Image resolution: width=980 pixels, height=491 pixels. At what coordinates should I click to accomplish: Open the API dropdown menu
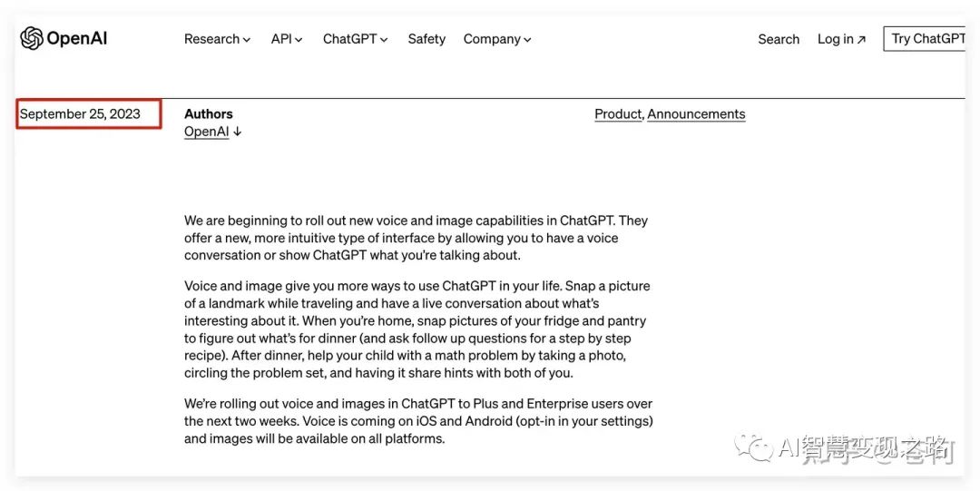tap(287, 39)
